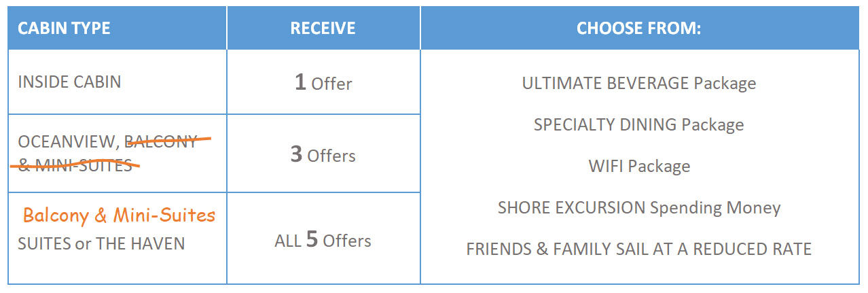868x293 pixels.
Task: Click the CHOOSE FROM: header cell
Action: click(640, 29)
